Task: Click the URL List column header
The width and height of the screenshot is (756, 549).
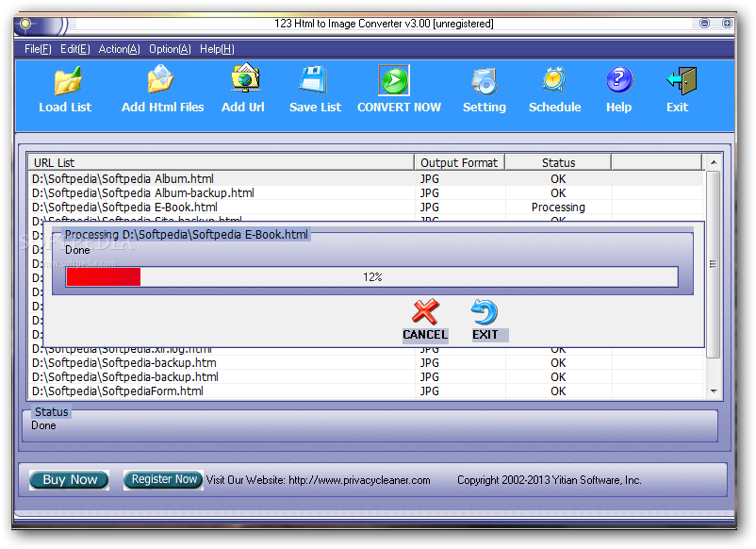Action: 222,162
